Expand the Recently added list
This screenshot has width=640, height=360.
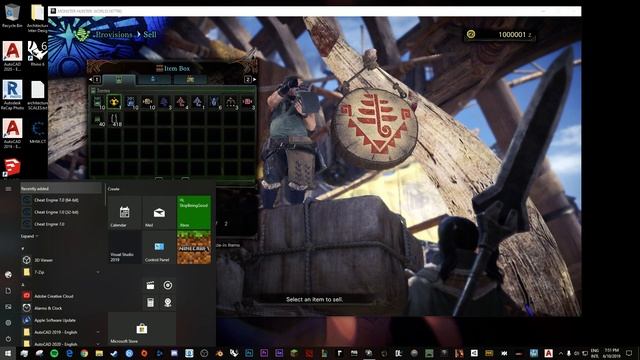pos(29,236)
